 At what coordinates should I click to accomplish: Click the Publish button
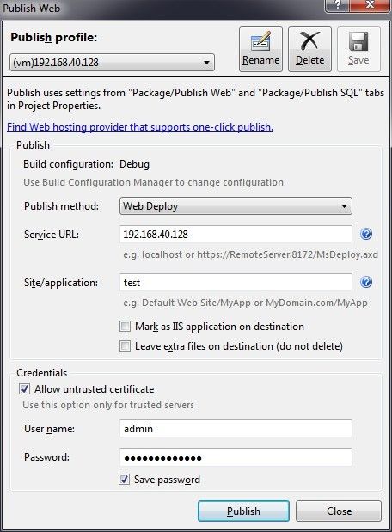tap(243, 511)
